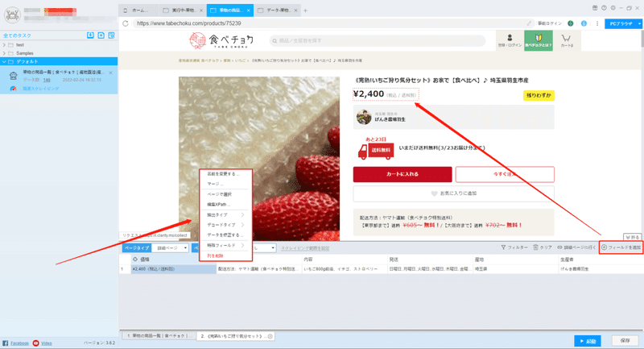644x349 pixels.
Task: Switch to the ホーム browser tab
Action: pyautogui.click(x=138, y=10)
